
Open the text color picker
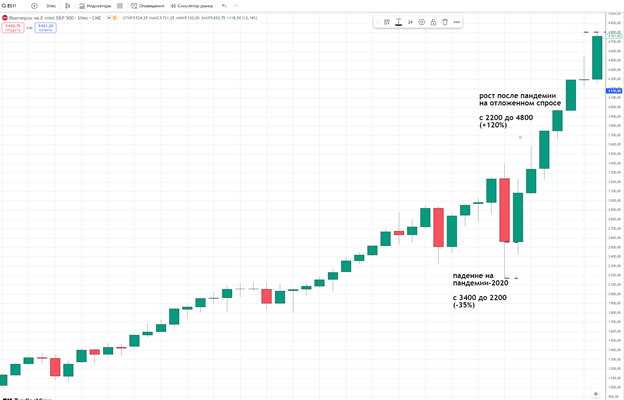(x=398, y=22)
